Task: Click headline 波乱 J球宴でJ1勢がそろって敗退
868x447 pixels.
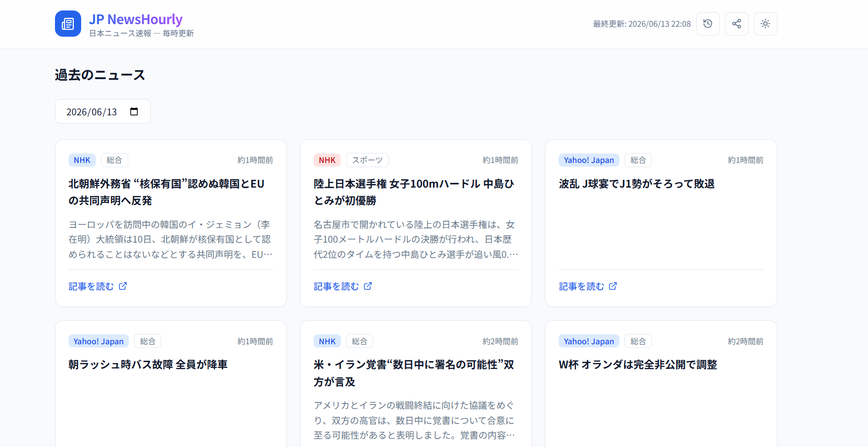Action: 637,184
